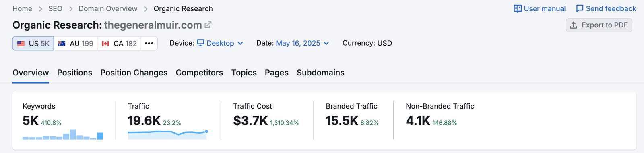The width and height of the screenshot is (644, 153).
Task: Select the US flag database
Action: pyautogui.click(x=33, y=44)
